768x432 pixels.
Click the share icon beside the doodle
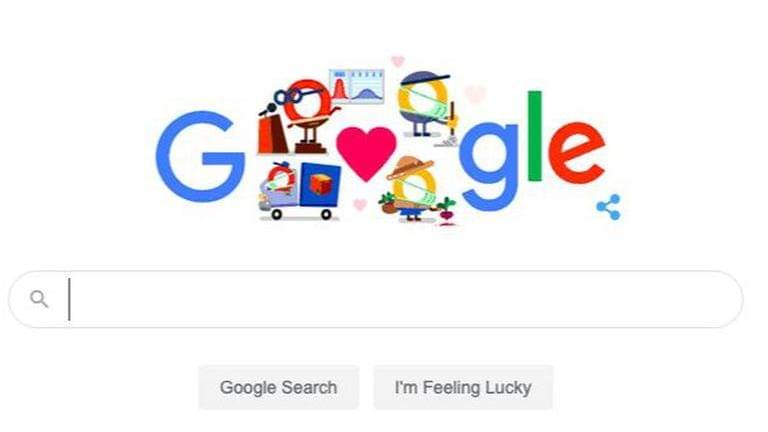tap(609, 207)
